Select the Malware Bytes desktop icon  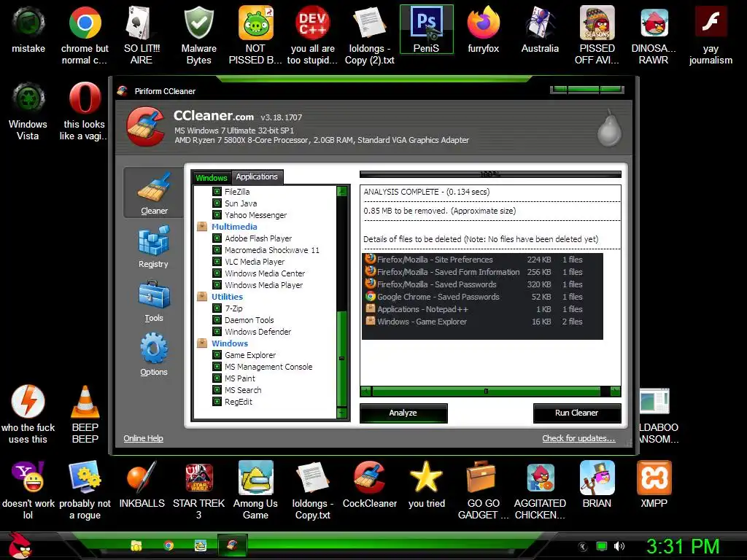(198, 36)
